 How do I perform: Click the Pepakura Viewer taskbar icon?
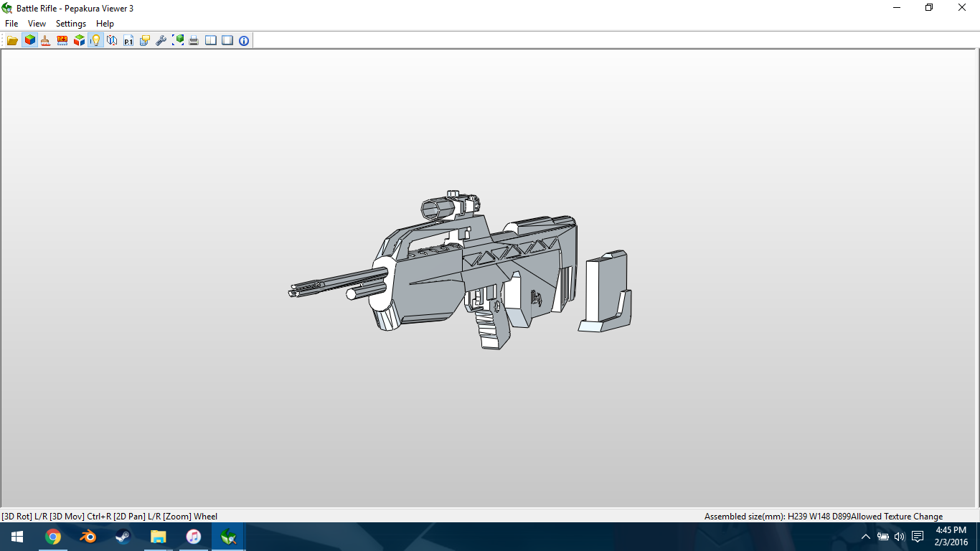229,537
